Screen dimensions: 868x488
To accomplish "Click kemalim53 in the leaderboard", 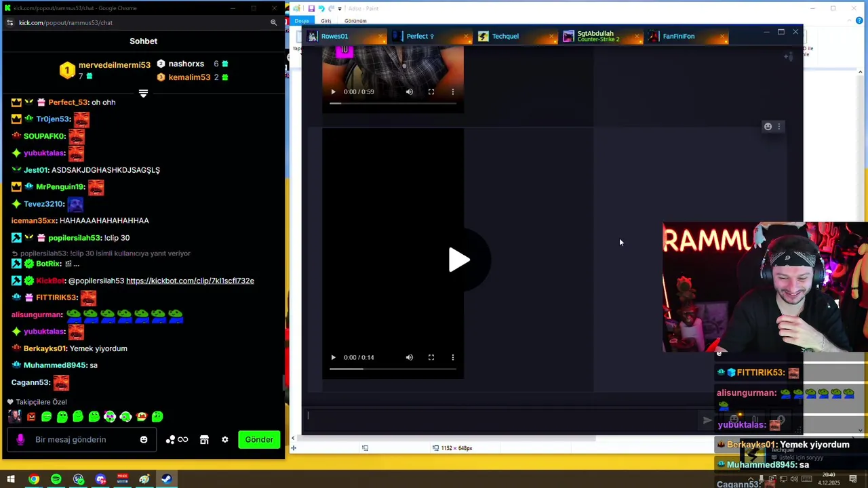I will 189,77.
